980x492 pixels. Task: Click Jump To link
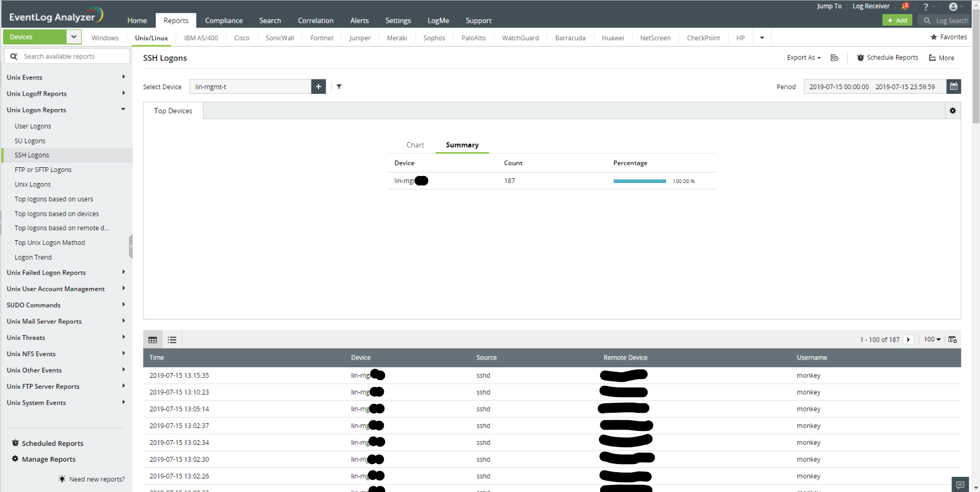click(829, 6)
